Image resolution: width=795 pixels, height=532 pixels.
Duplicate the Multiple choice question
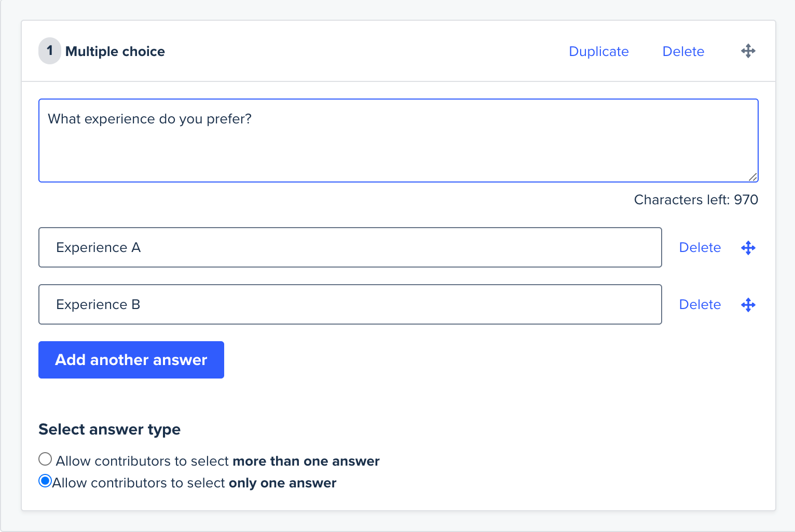point(598,51)
